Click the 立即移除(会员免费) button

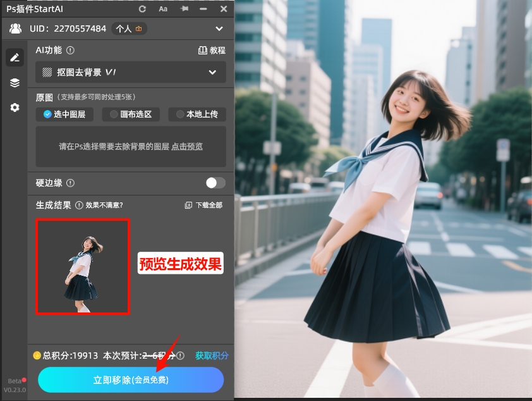click(131, 379)
